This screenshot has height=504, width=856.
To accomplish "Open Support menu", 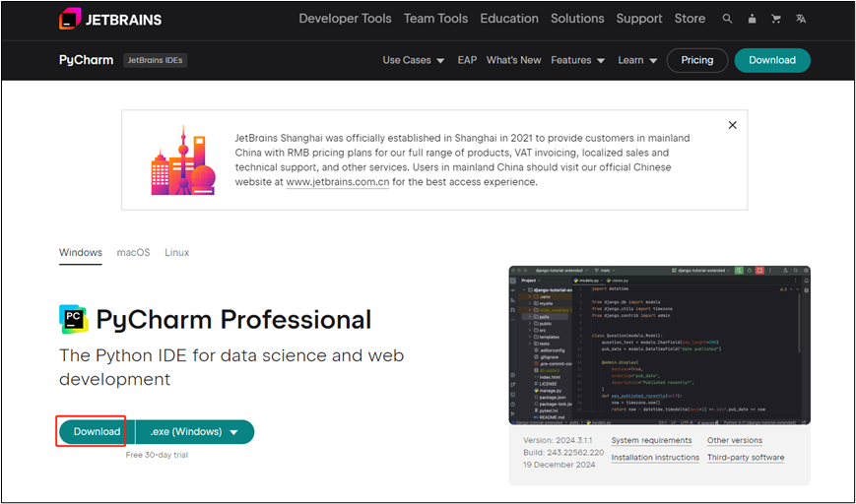I will point(639,19).
